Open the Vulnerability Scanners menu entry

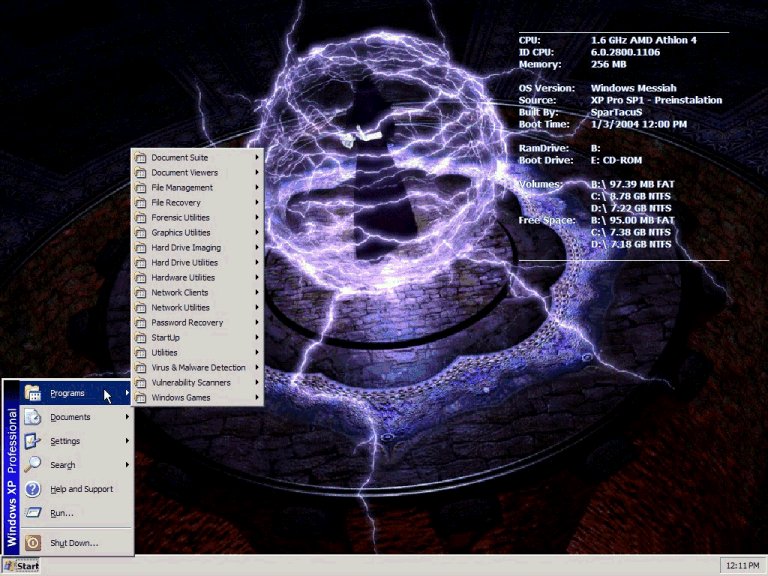click(x=198, y=383)
